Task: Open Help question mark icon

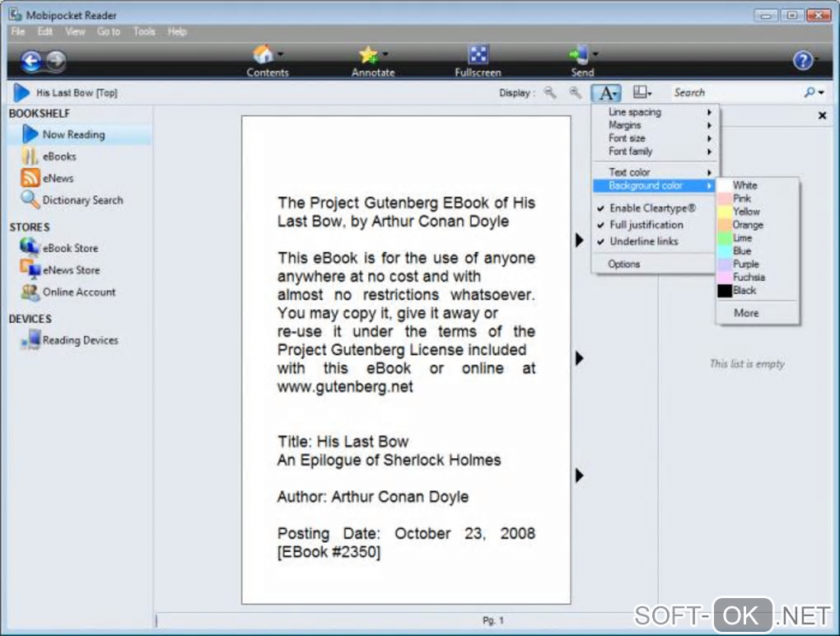Action: pos(802,60)
